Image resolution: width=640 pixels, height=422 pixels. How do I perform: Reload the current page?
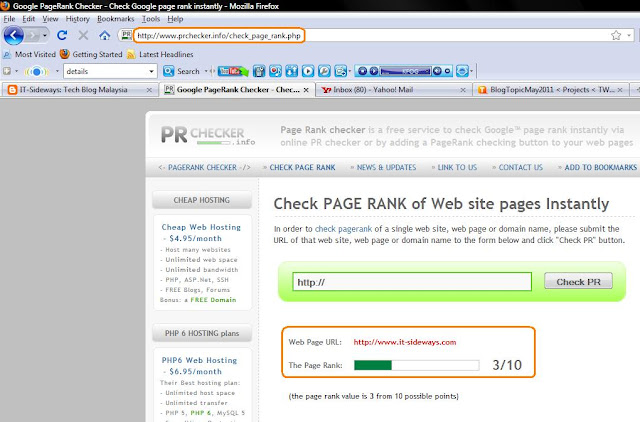click(62, 36)
